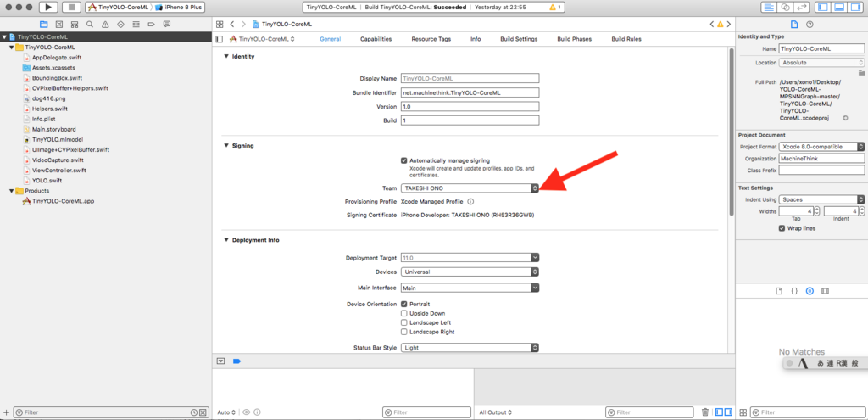Open the Report navigator

167,25
